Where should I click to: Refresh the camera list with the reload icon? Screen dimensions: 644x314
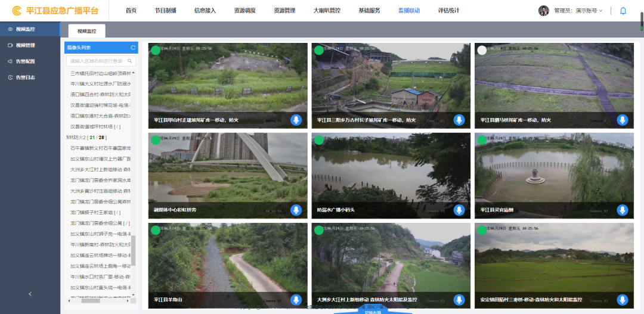(x=133, y=48)
